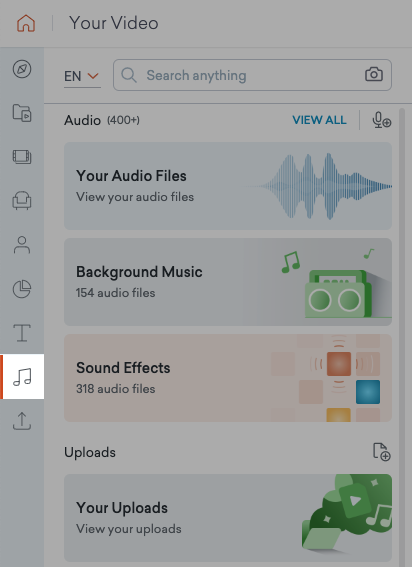Search by image with camera icon
Image resolution: width=412 pixels, height=567 pixels.
coord(374,74)
